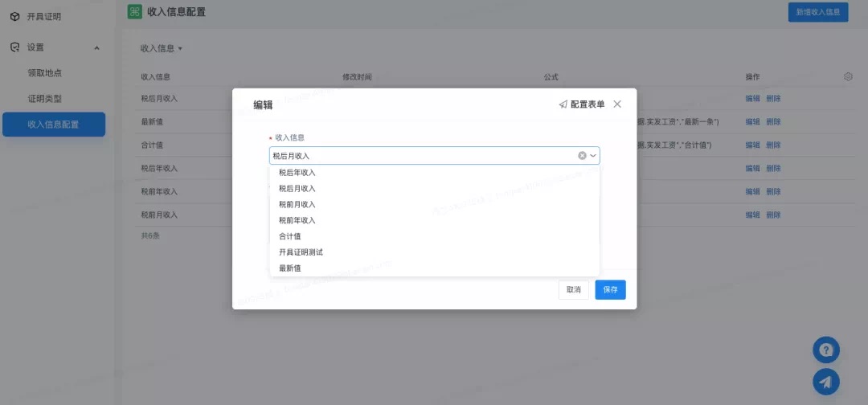Click 删除 link in 合计值 row

point(773,145)
